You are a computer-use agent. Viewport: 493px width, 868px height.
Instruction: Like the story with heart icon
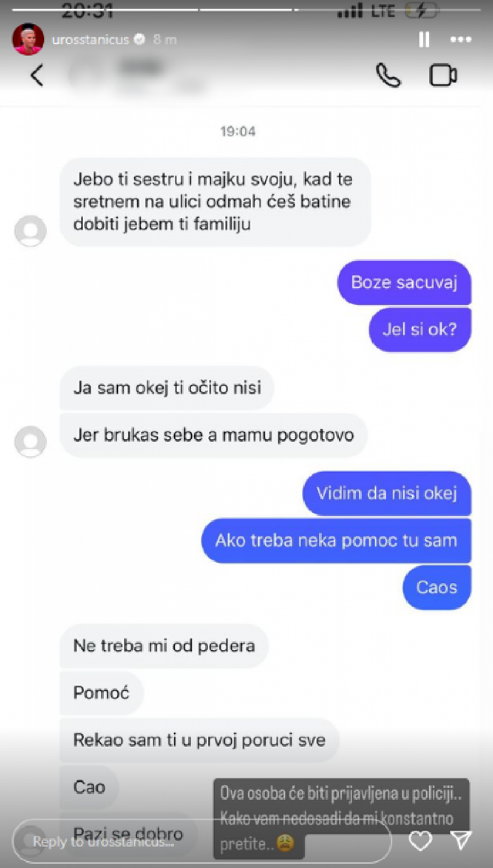(421, 841)
